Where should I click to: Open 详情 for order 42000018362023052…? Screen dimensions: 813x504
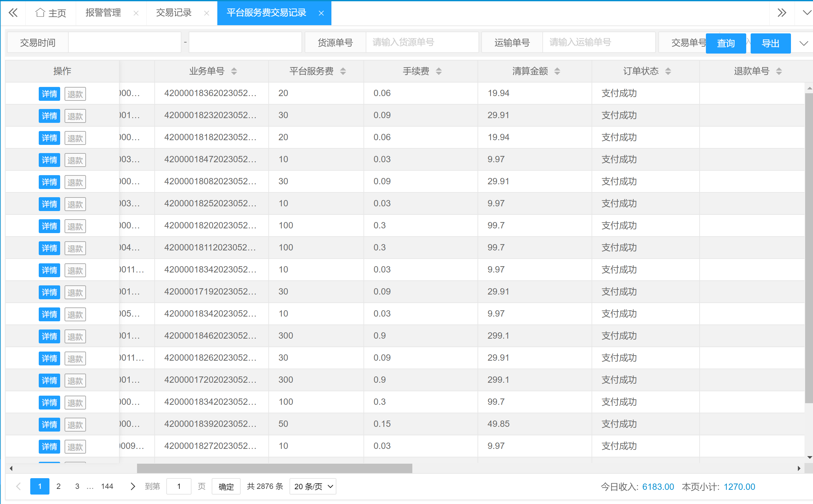coord(49,94)
